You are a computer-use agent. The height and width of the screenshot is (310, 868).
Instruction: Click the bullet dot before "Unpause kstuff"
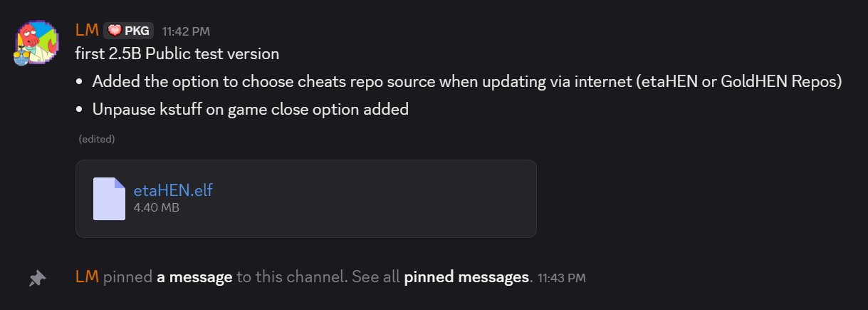pos(80,110)
